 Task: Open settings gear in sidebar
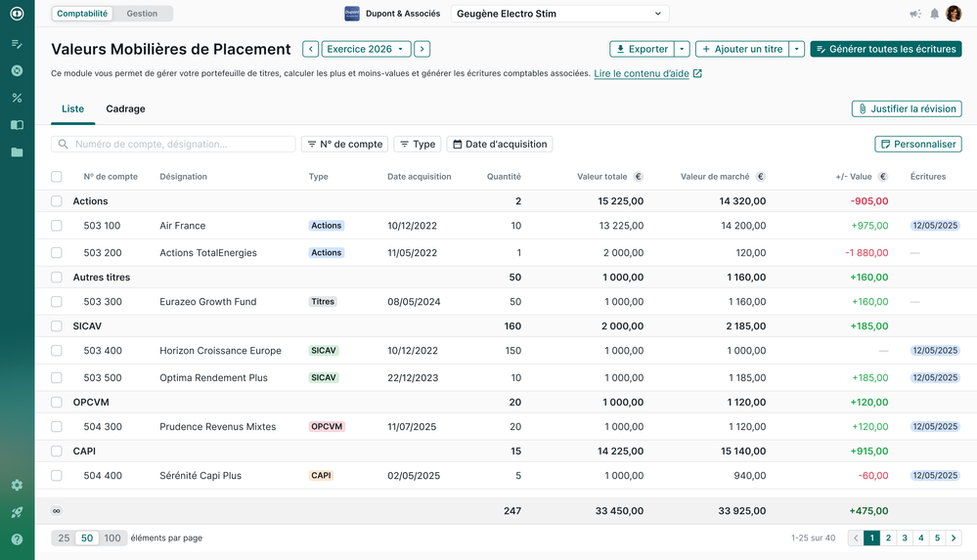(17, 485)
